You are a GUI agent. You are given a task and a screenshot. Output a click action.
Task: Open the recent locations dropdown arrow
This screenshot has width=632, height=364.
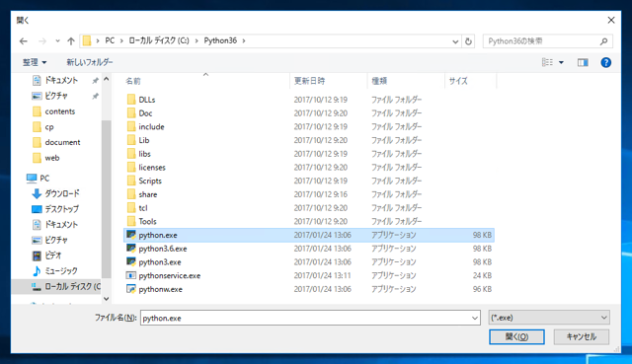[57, 41]
